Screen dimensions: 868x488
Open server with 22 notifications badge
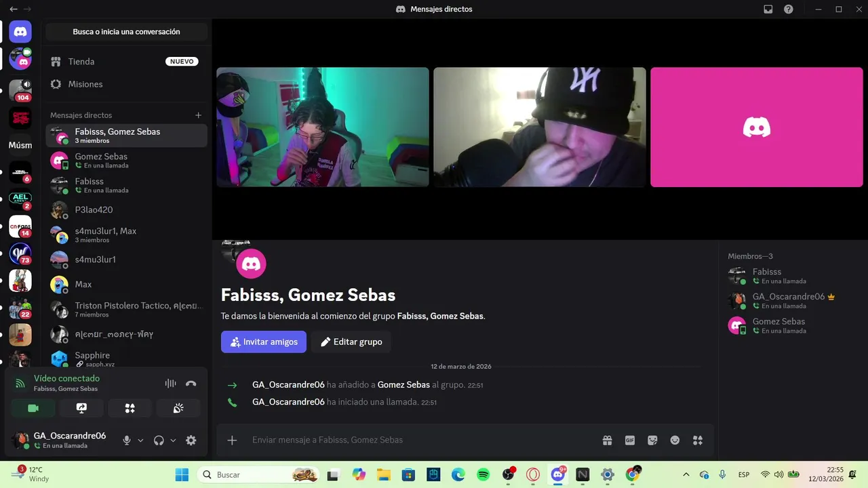[x=20, y=308]
